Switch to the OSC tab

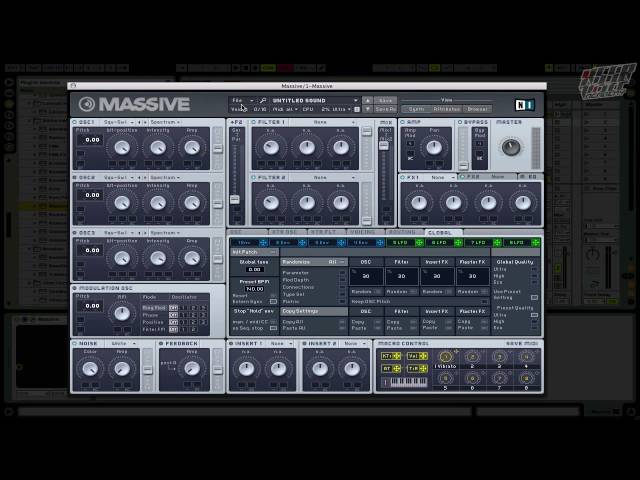(x=247, y=232)
